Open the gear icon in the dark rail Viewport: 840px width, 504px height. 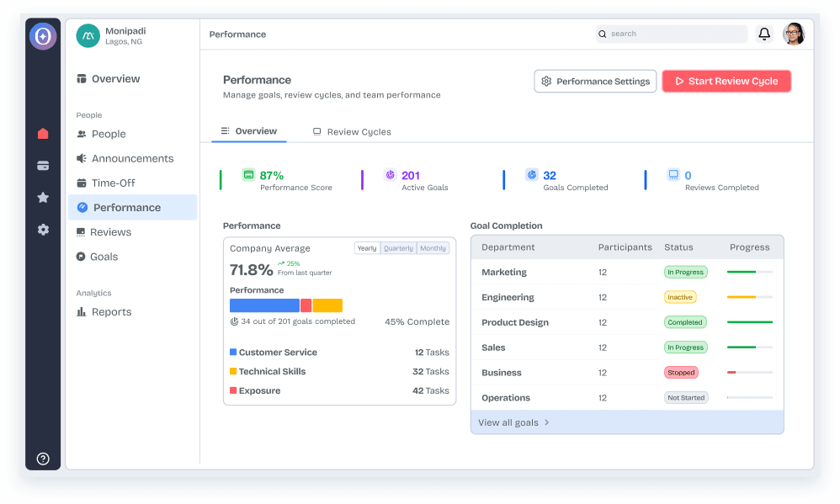click(x=43, y=230)
